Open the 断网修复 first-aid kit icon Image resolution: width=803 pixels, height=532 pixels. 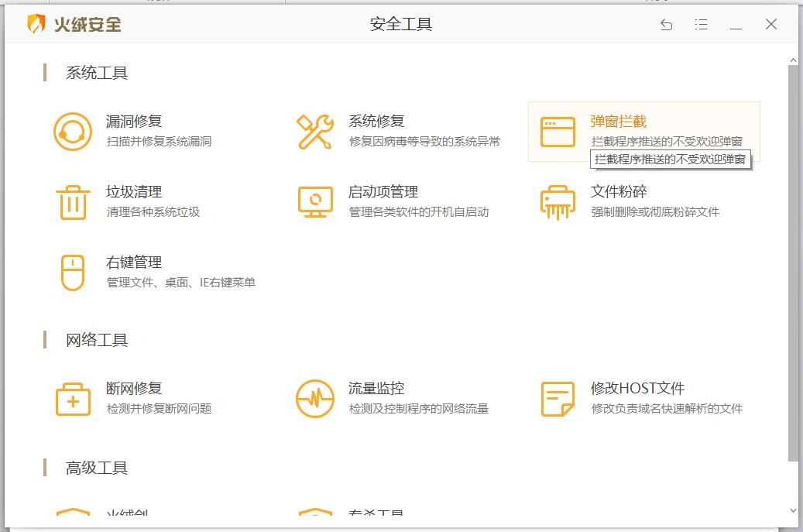72,397
